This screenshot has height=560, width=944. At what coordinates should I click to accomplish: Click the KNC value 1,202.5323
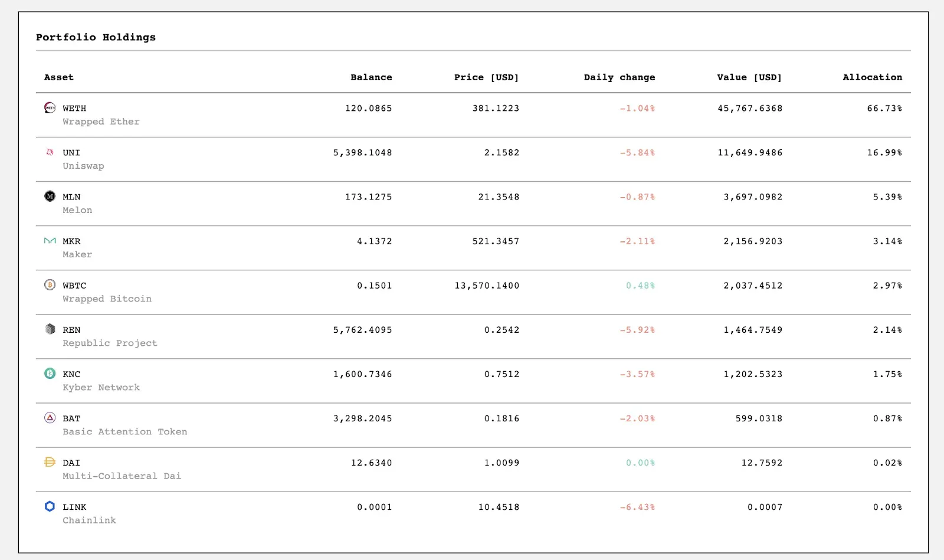753,374
